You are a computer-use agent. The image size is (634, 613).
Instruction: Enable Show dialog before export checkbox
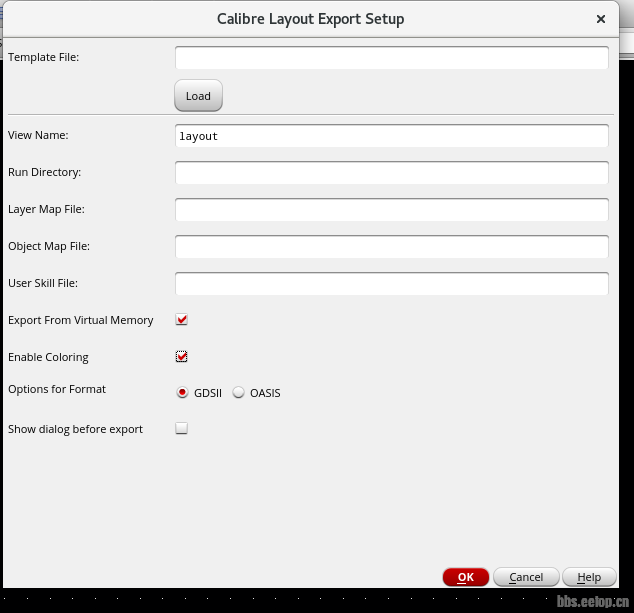182,428
